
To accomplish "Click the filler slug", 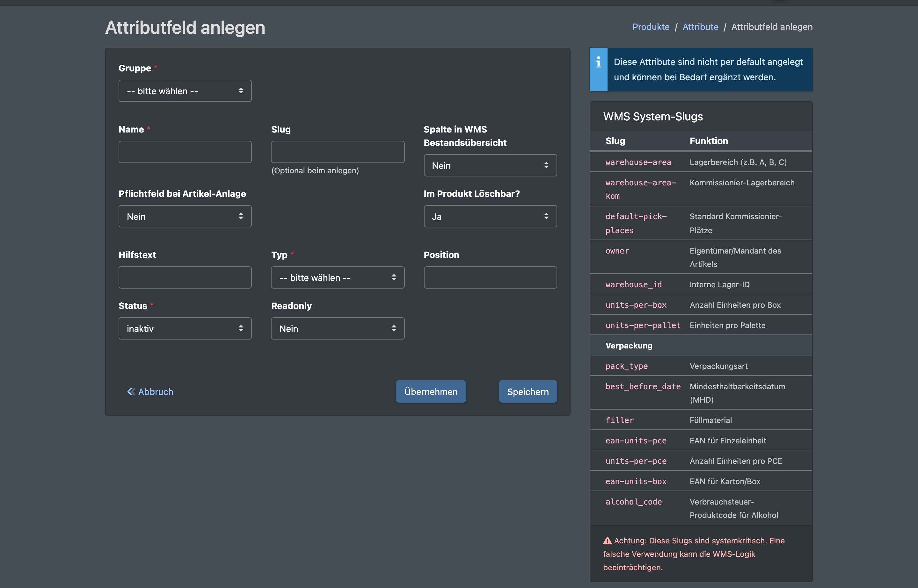I will click(x=619, y=420).
